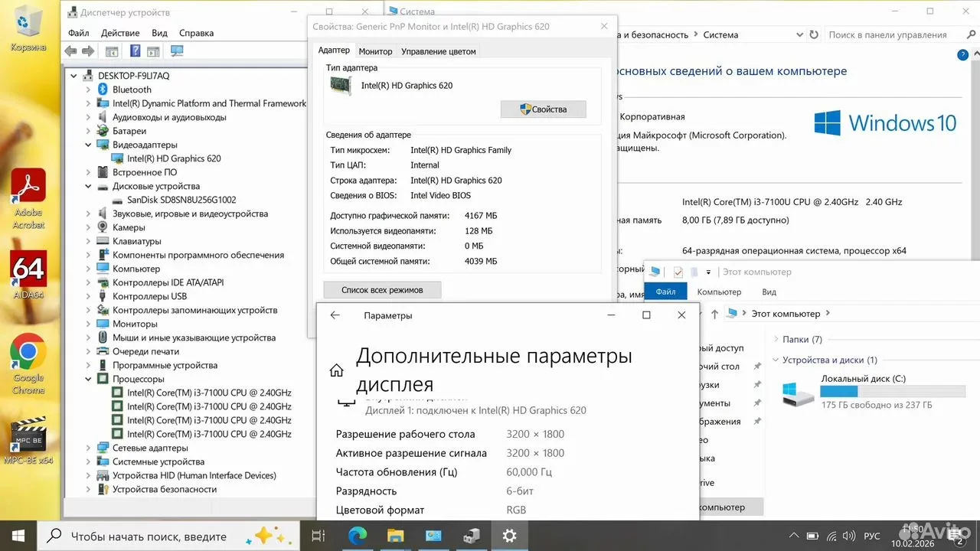Click the Back arrow in the Settings window

[x=335, y=315]
